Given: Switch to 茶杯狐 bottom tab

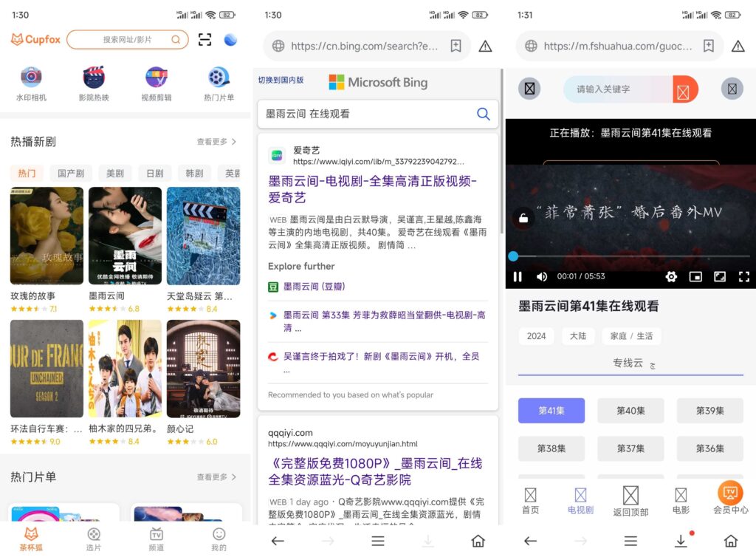Looking at the screenshot, I should tap(31, 539).
